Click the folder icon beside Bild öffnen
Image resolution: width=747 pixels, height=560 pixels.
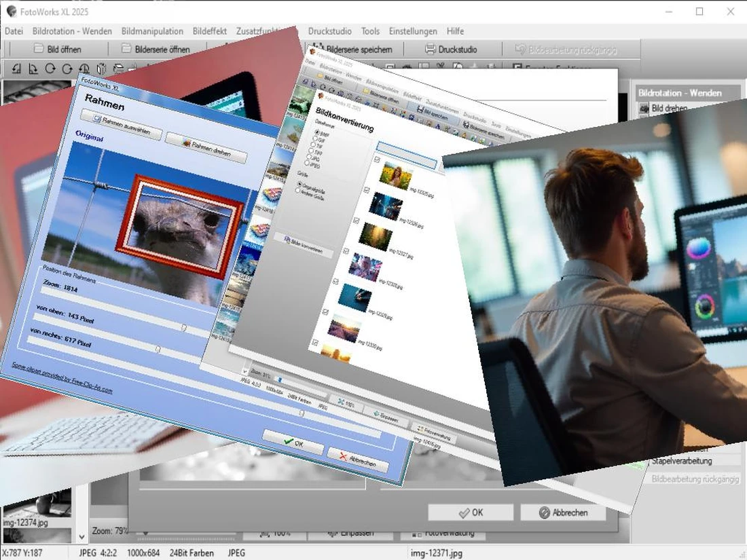coord(39,49)
